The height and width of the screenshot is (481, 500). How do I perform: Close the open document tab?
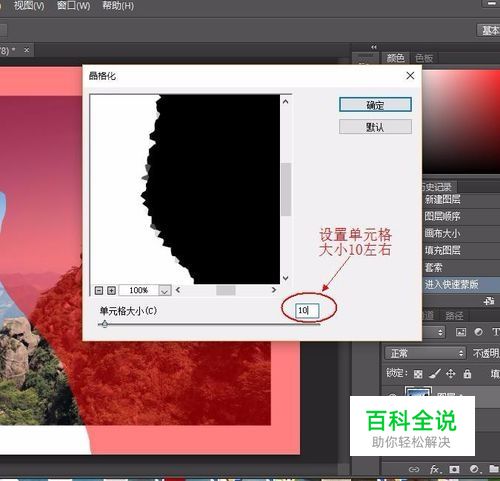point(27,50)
